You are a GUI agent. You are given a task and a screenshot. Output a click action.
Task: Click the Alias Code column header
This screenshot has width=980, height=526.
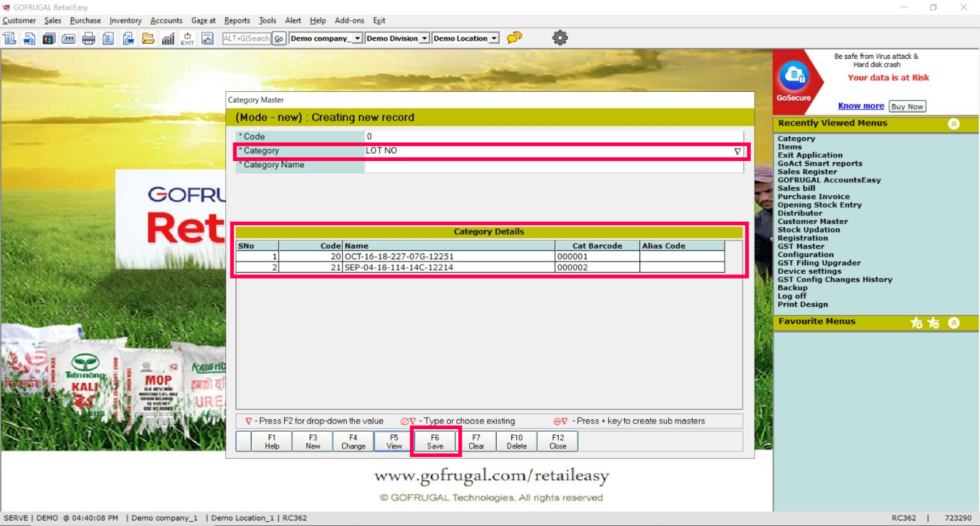tap(682, 246)
